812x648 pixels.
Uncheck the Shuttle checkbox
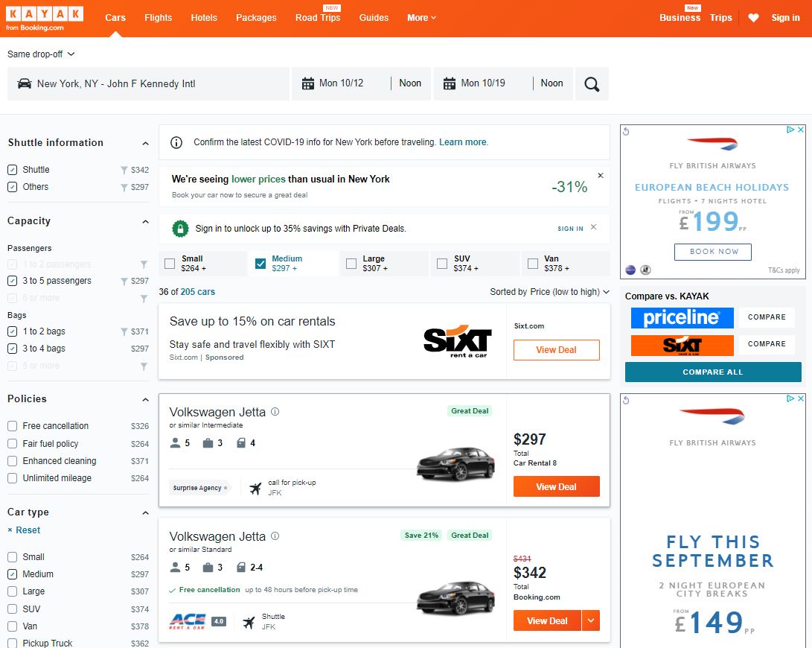click(x=13, y=170)
